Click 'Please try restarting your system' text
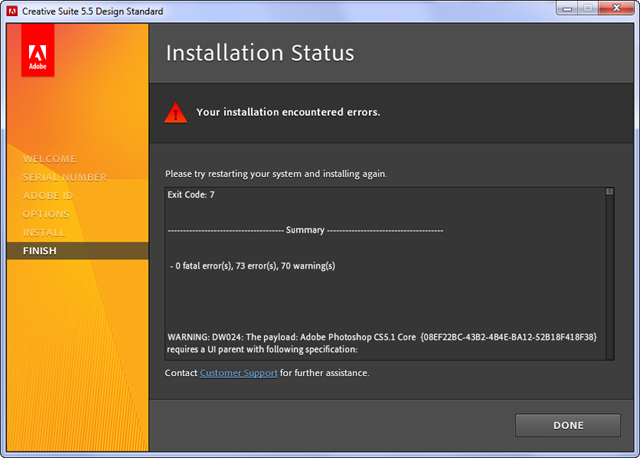Image resolution: width=640 pixels, height=458 pixels. click(x=276, y=174)
